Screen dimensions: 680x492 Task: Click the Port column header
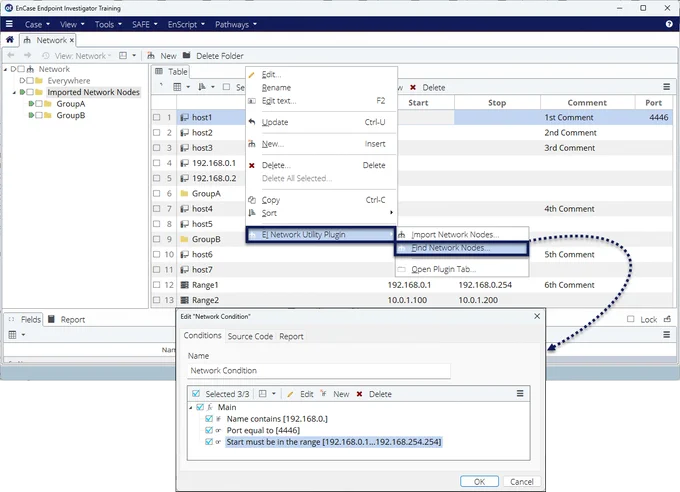(x=654, y=103)
